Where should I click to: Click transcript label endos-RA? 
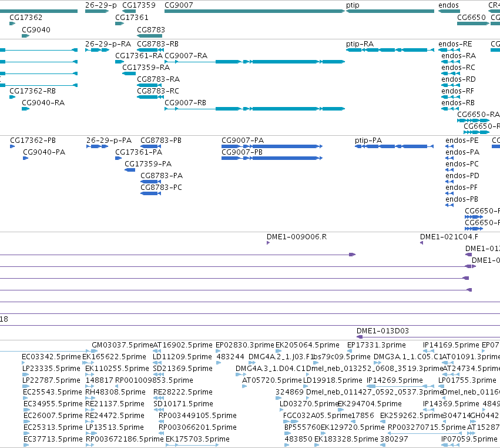click(458, 56)
